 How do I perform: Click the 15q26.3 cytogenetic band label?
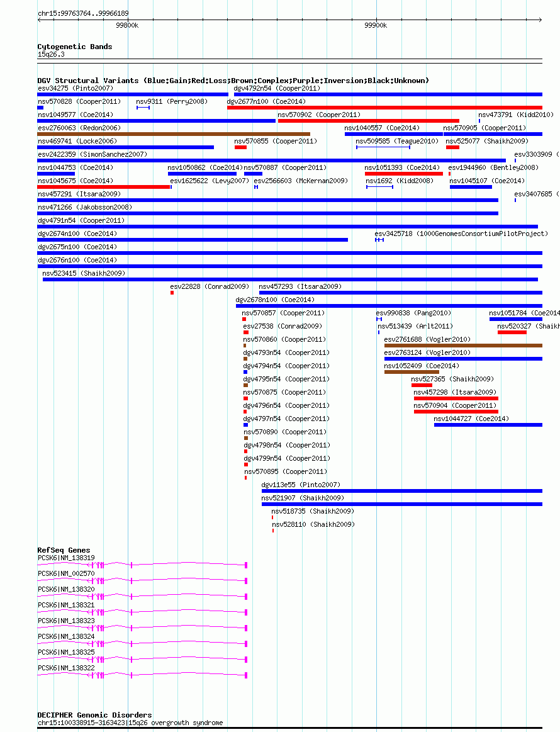click(52, 54)
